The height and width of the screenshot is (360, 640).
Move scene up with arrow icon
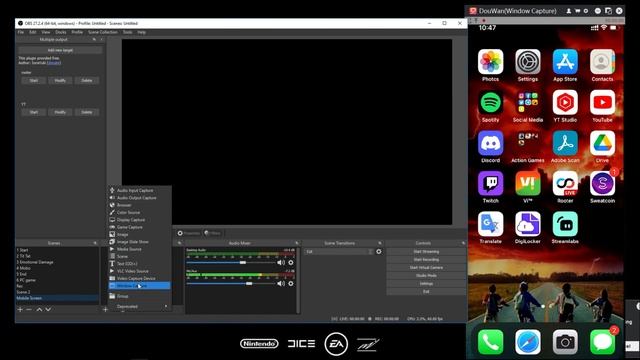39,309
